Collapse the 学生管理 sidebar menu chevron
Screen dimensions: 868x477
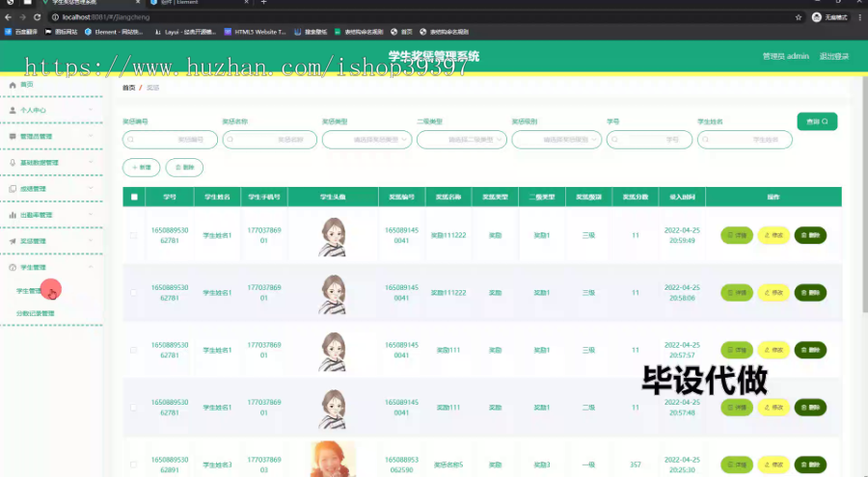click(91, 267)
